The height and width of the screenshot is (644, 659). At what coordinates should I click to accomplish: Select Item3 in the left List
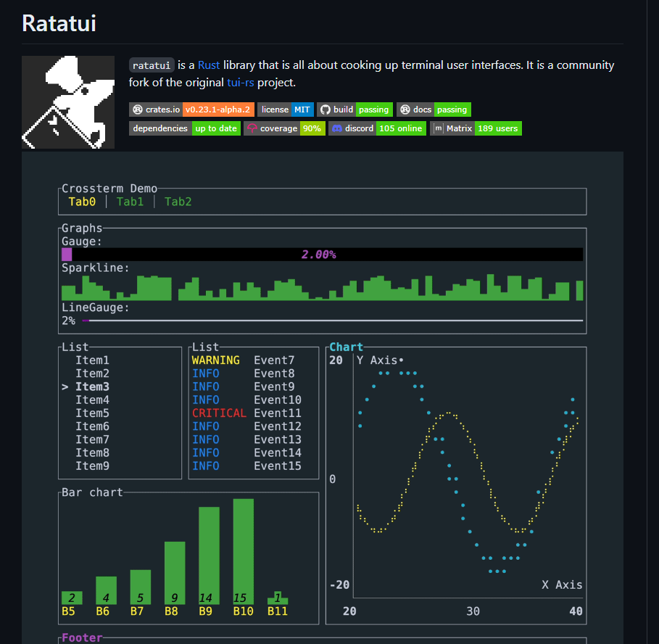pyautogui.click(x=93, y=386)
